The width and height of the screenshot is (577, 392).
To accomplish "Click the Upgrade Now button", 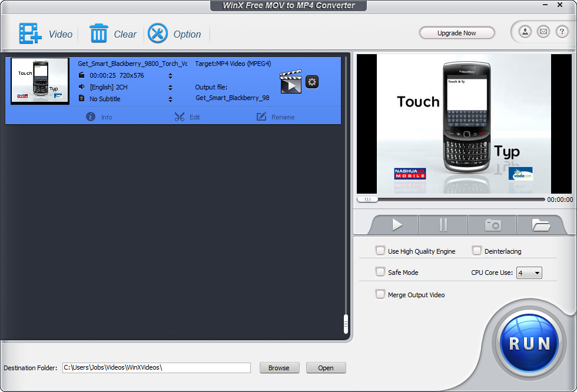I will [457, 33].
